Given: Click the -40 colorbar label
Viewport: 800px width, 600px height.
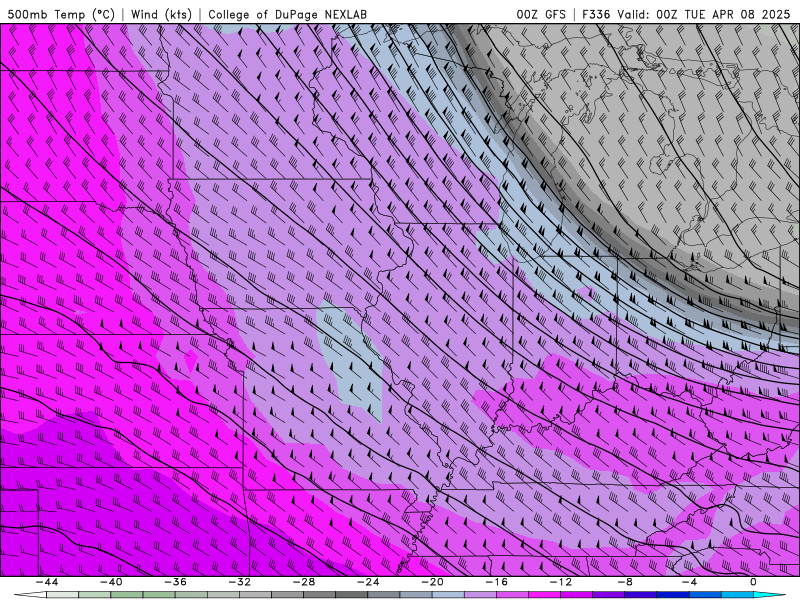Looking at the screenshot, I should coord(111,582).
